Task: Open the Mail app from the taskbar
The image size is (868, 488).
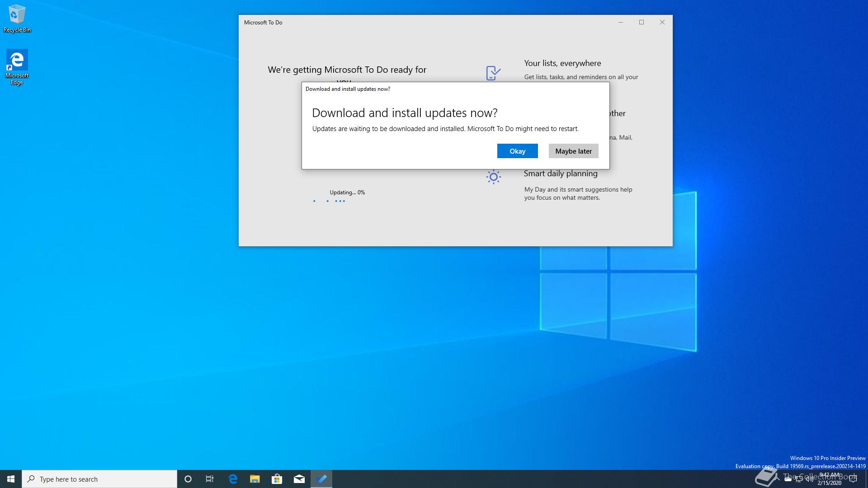Action: click(299, 479)
